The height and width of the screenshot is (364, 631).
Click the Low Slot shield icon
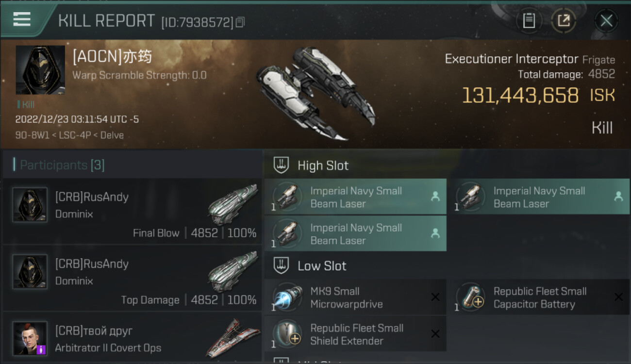coord(282,266)
